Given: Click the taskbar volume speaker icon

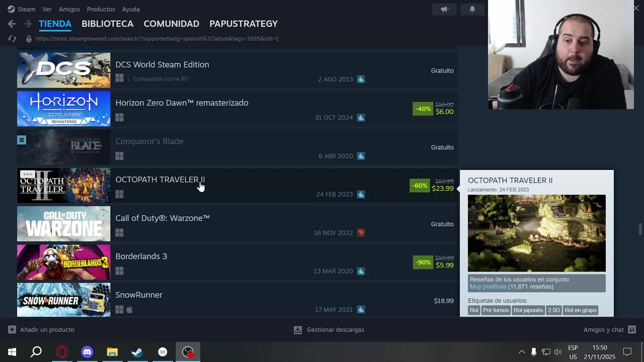Looking at the screenshot, I should [558, 352].
